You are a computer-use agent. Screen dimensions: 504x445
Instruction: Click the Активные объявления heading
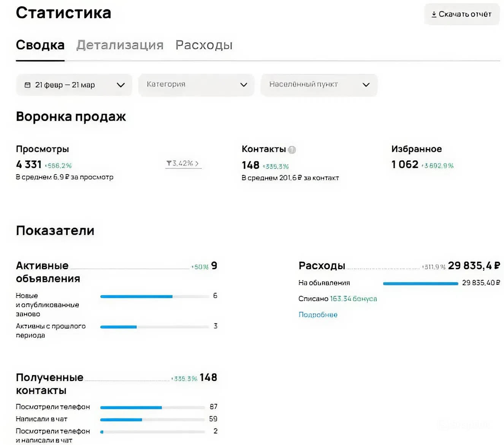coord(48,272)
